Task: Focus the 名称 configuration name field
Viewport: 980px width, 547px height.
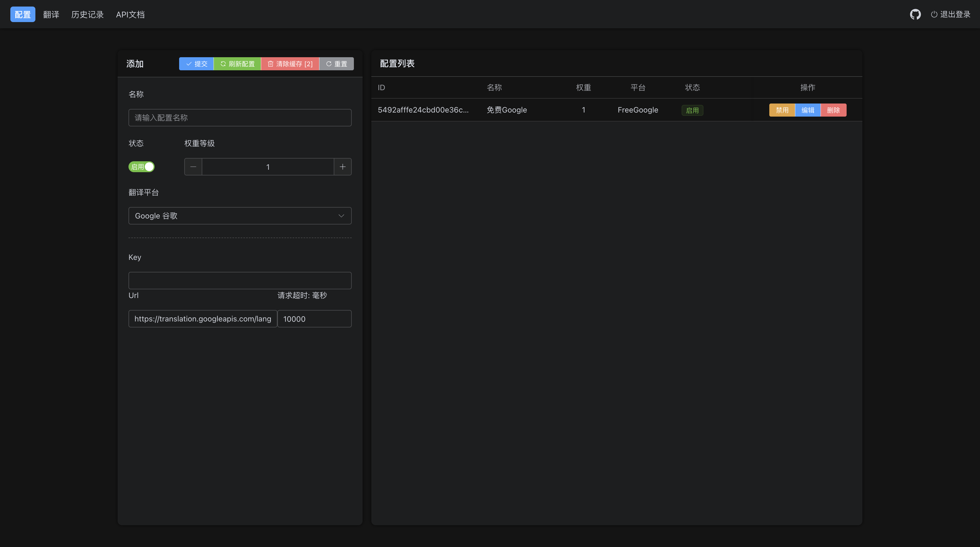Action: click(x=240, y=118)
